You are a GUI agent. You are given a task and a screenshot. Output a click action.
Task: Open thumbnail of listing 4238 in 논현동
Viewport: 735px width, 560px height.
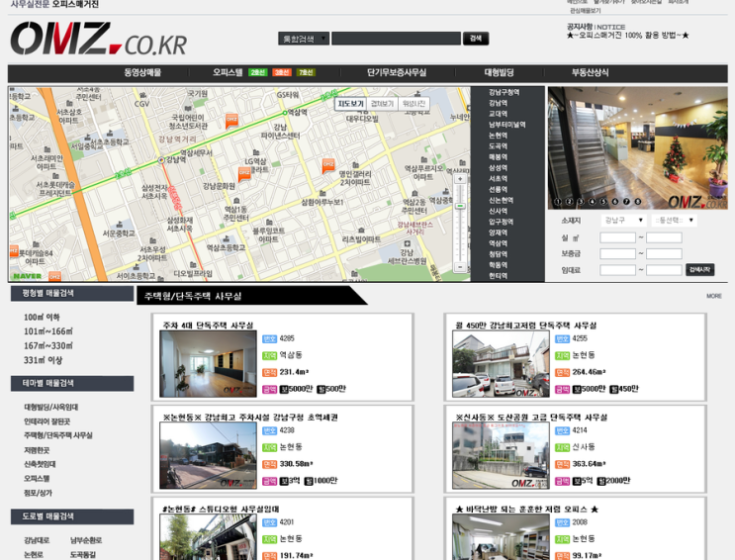208,456
